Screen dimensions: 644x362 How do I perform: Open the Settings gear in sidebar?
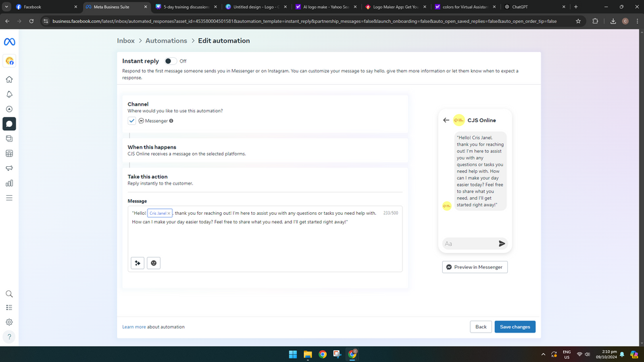[9, 322]
